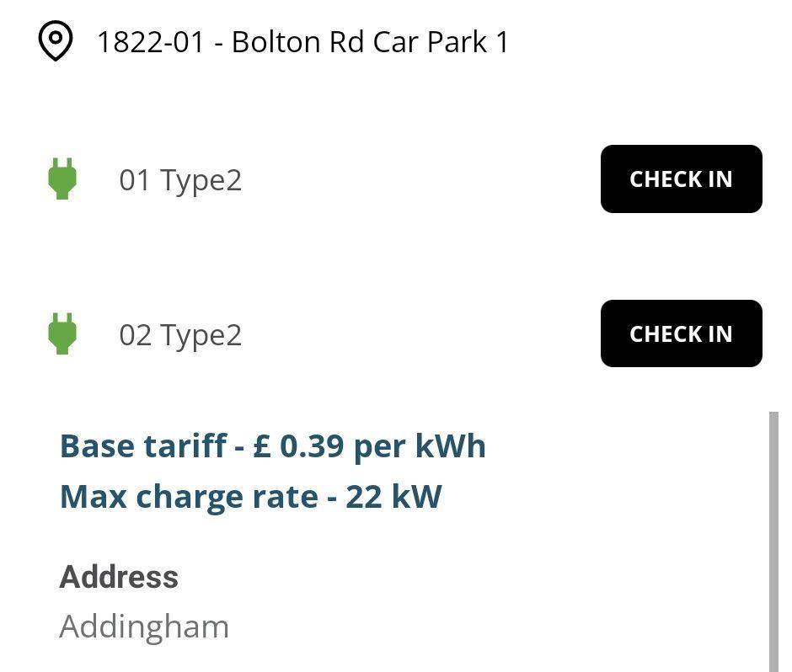Click the Base tariff pricing text

point(272,445)
